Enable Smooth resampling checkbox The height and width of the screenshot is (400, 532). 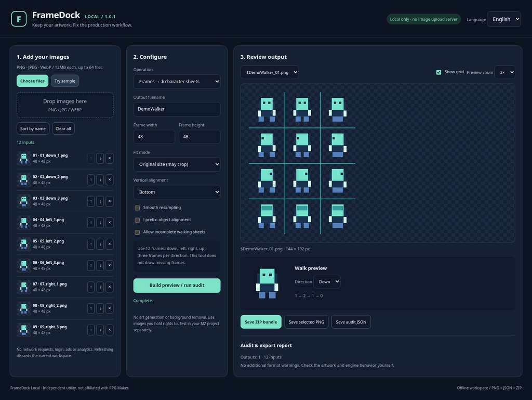point(137,208)
